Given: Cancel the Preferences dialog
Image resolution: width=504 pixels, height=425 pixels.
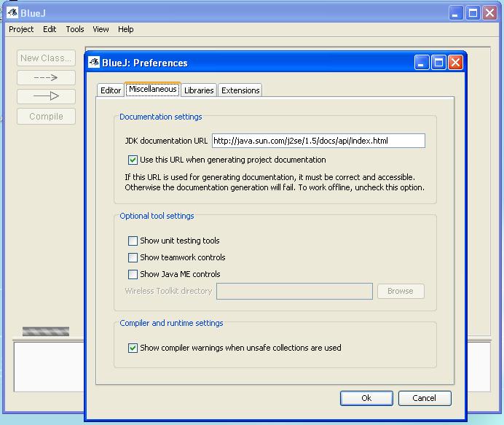Looking at the screenshot, I should [425, 398].
